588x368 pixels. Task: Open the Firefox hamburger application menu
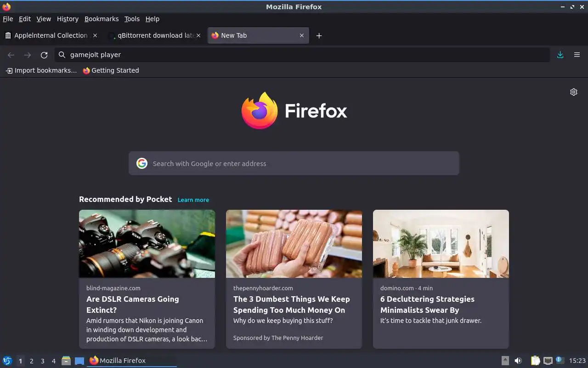(577, 55)
